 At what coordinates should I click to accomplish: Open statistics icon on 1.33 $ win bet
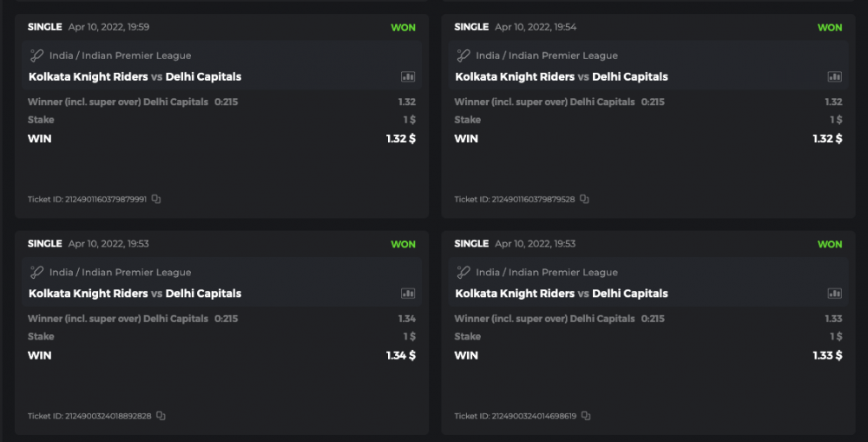tap(834, 294)
